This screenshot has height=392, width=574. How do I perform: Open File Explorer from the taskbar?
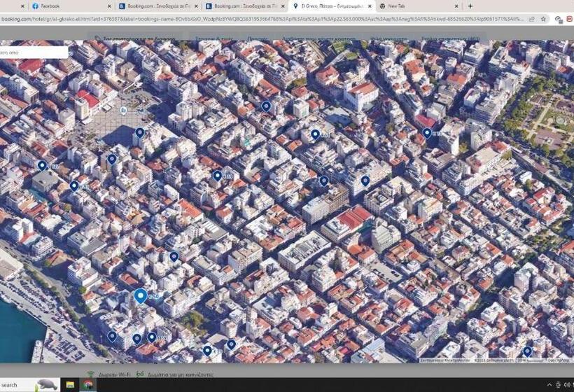(x=71, y=385)
